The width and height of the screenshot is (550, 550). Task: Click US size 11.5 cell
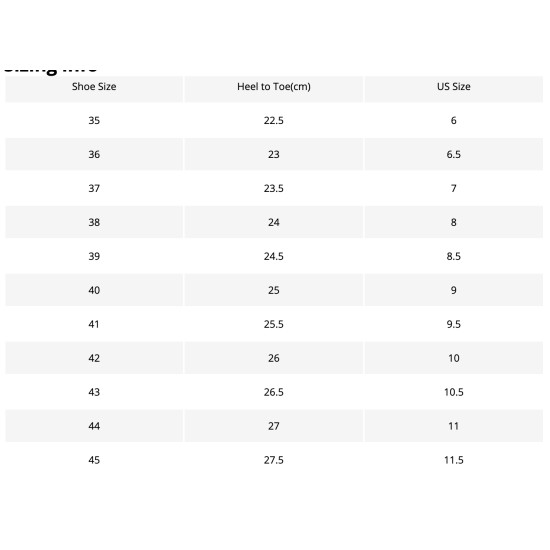pyautogui.click(x=454, y=460)
